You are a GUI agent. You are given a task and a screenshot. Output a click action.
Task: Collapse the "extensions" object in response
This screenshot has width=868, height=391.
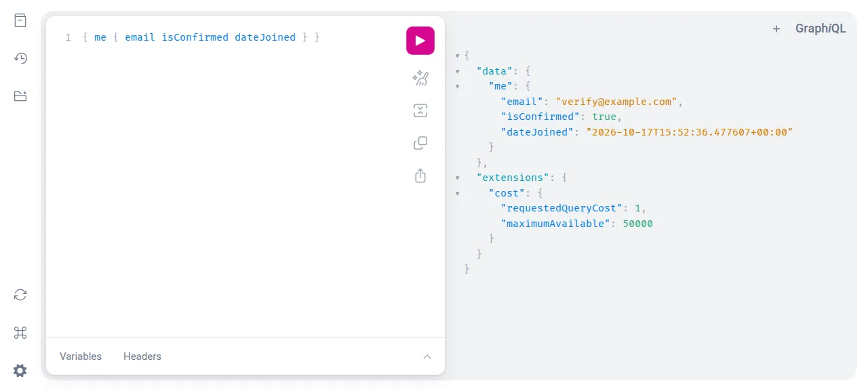(458, 178)
